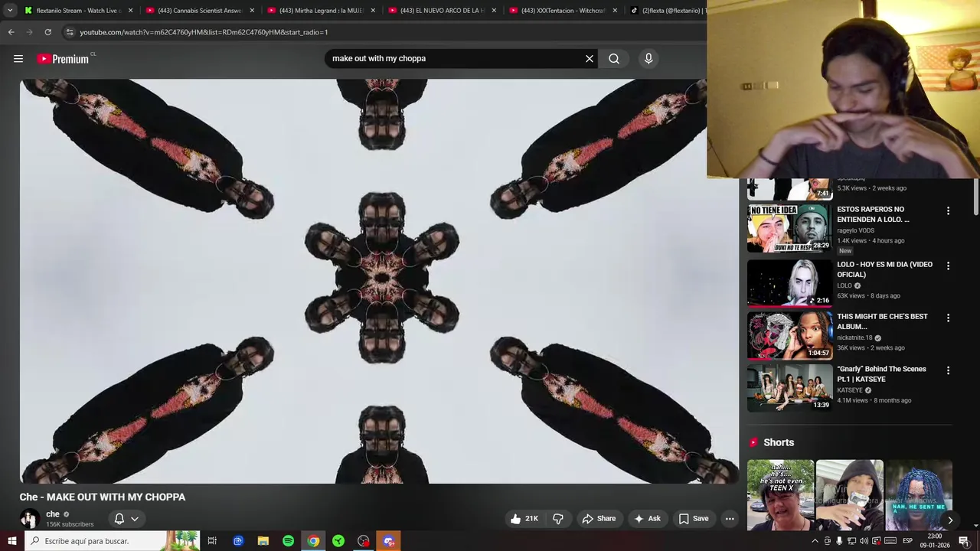Switch to EL NUEVO ARCO DE LA tab

click(x=441, y=11)
